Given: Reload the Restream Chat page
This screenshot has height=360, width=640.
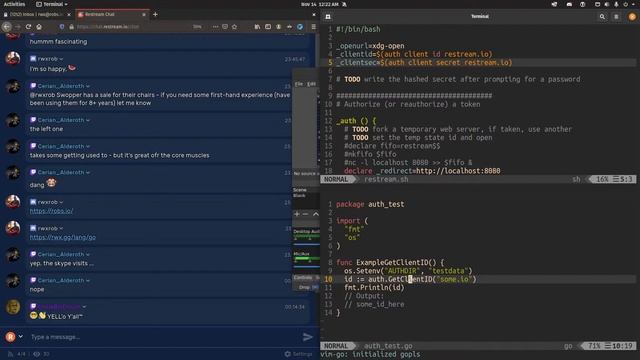Looking at the screenshot, I should pos(28,27).
